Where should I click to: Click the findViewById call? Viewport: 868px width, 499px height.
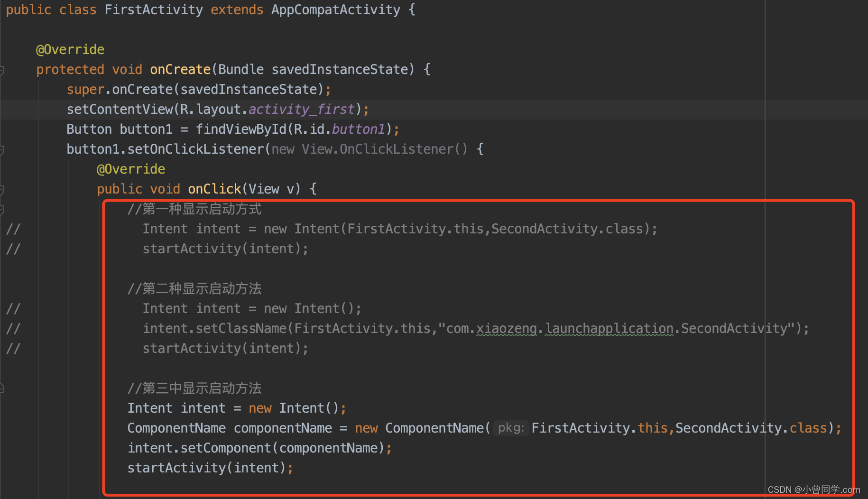241,129
